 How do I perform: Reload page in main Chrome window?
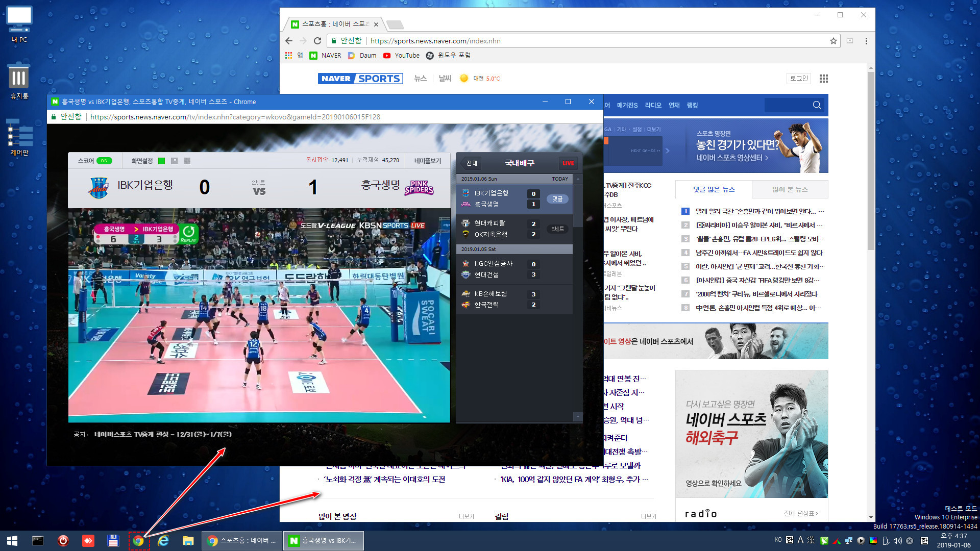coord(317,41)
